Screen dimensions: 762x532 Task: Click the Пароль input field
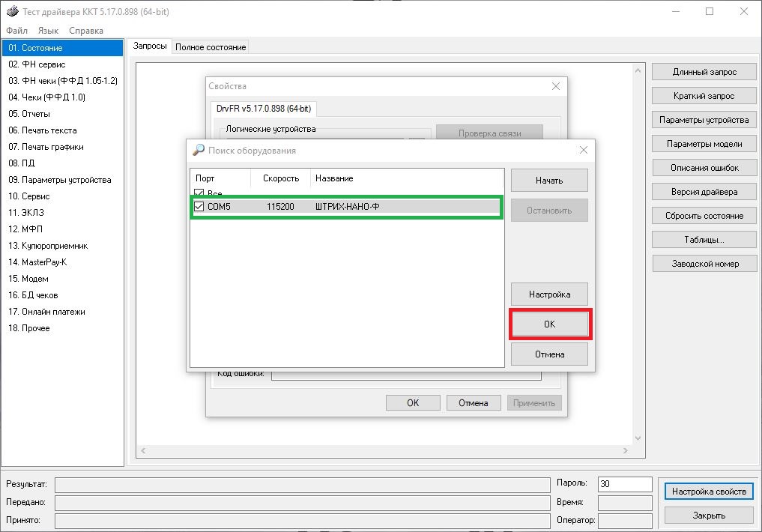(625, 484)
